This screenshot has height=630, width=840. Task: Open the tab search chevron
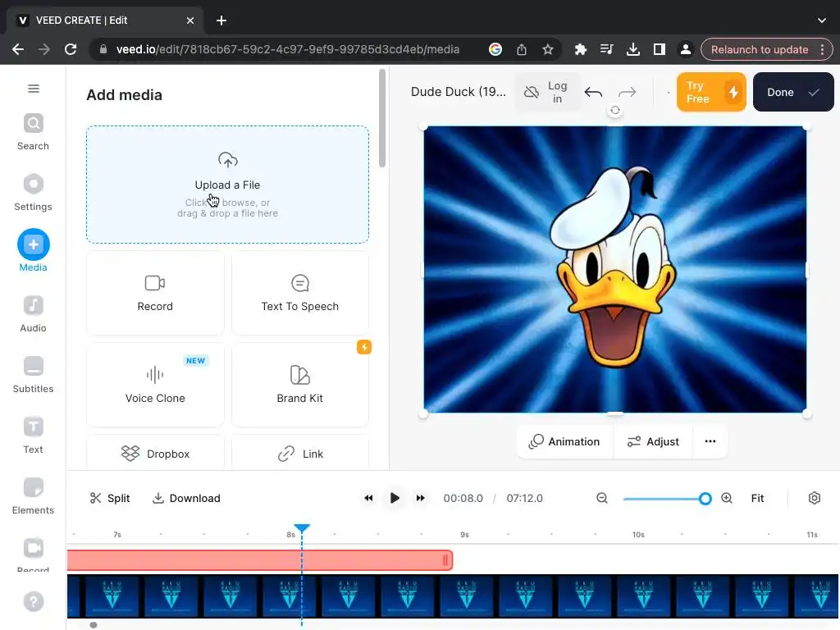(822, 21)
